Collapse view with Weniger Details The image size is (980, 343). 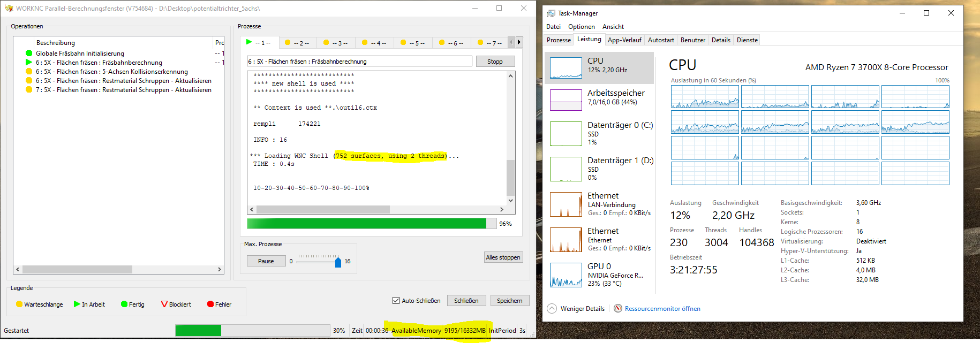[x=576, y=308]
